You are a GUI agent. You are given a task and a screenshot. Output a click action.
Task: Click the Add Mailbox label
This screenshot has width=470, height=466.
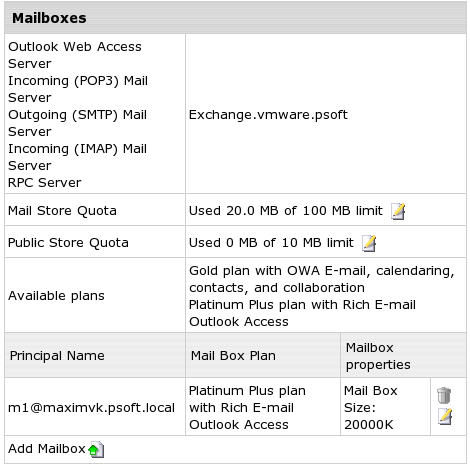[47, 449]
